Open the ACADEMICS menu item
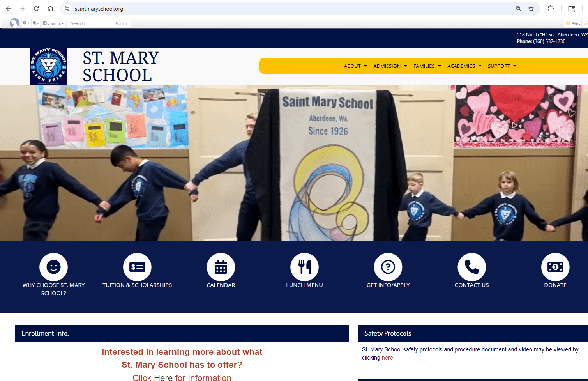Image resolution: width=588 pixels, height=381 pixels. point(461,66)
